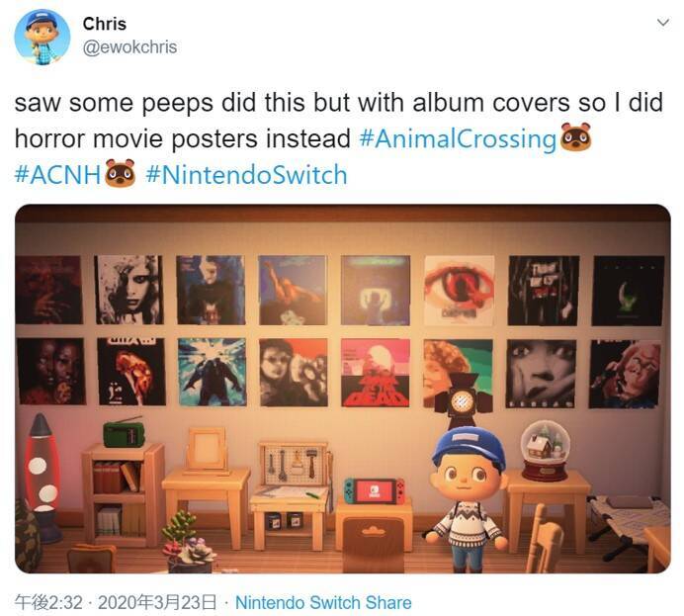
Task: Click the tweet timestamp 2020年3月23日
Action: point(157,602)
